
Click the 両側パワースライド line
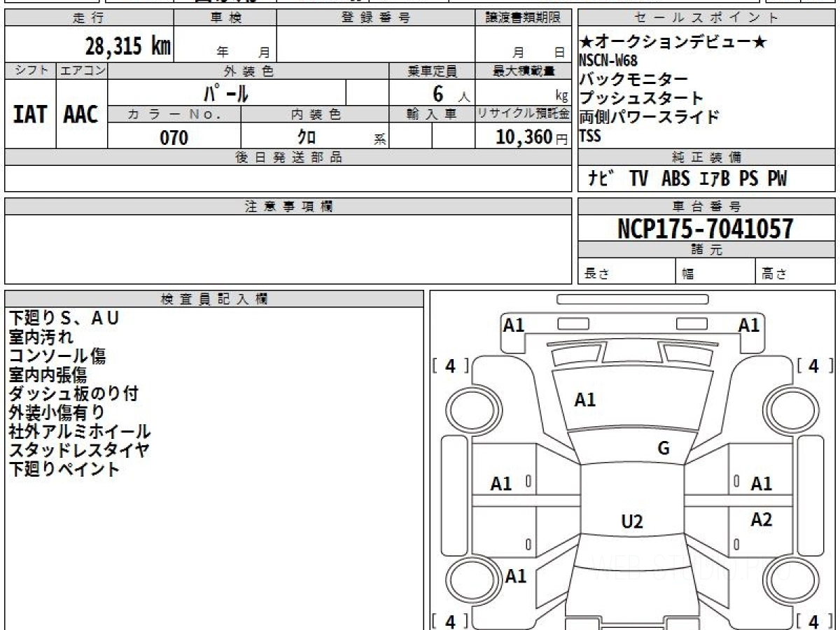coord(649,117)
